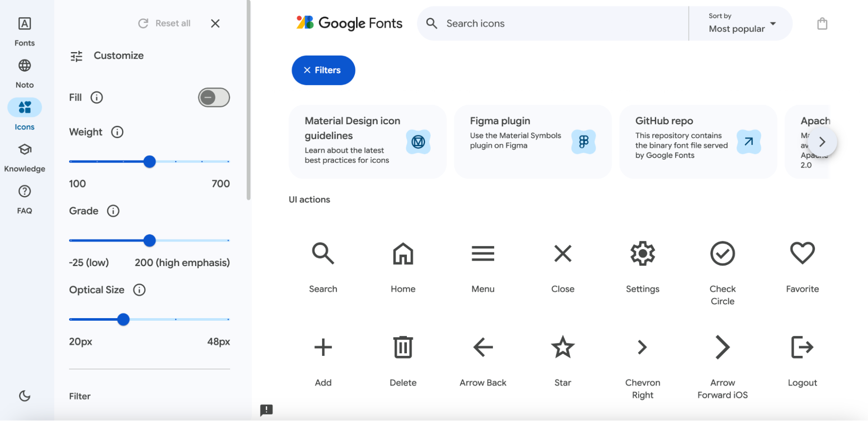Select the Arrow Back icon
The image size is (868, 421).
click(482, 347)
